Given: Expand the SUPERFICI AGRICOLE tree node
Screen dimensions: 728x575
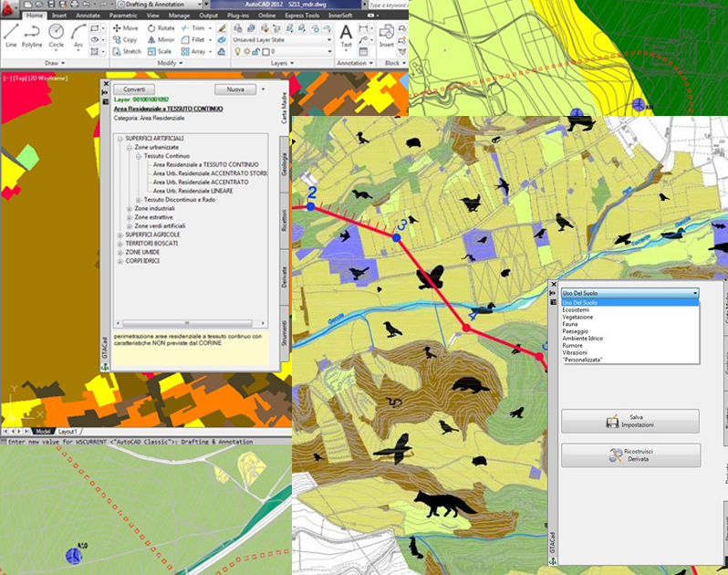Looking at the screenshot, I should coord(120,235).
